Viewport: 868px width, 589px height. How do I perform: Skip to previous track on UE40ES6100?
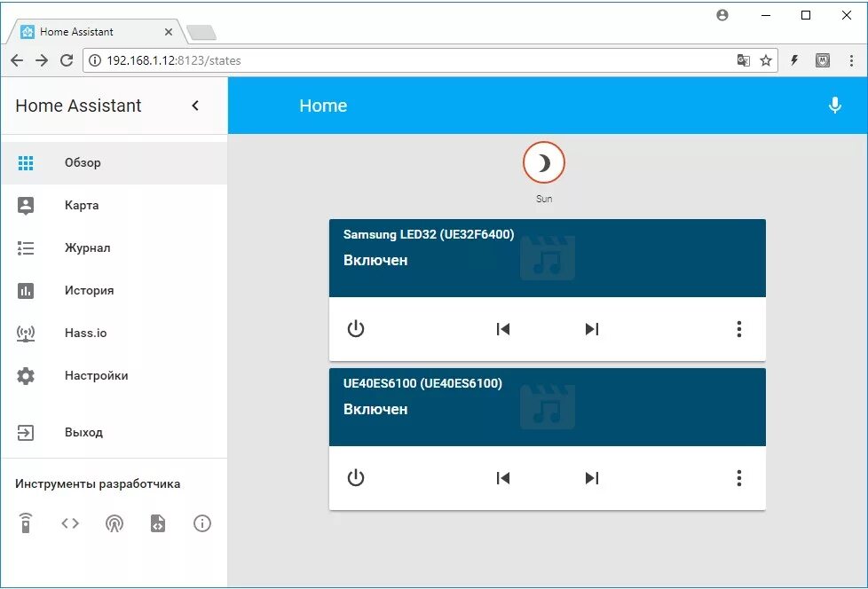[502, 478]
